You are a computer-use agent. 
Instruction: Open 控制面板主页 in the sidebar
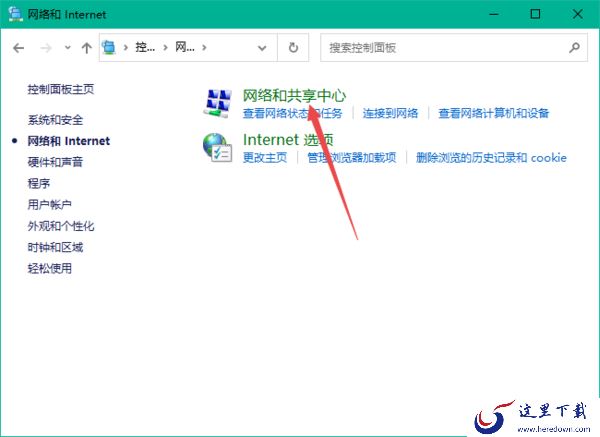click(x=61, y=89)
